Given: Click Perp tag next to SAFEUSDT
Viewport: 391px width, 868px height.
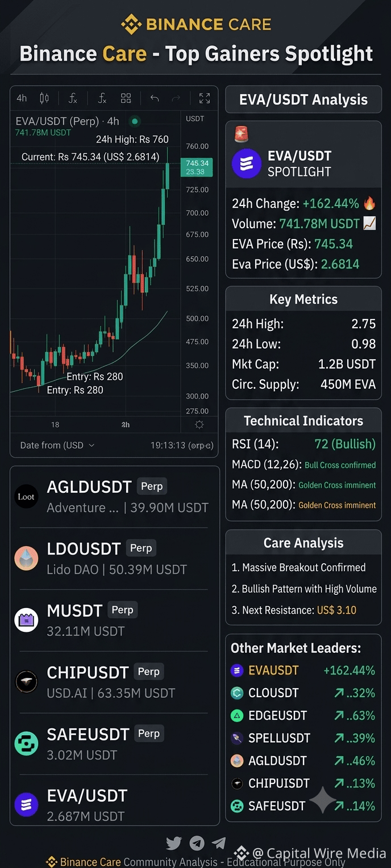Looking at the screenshot, I should [148, 733].
